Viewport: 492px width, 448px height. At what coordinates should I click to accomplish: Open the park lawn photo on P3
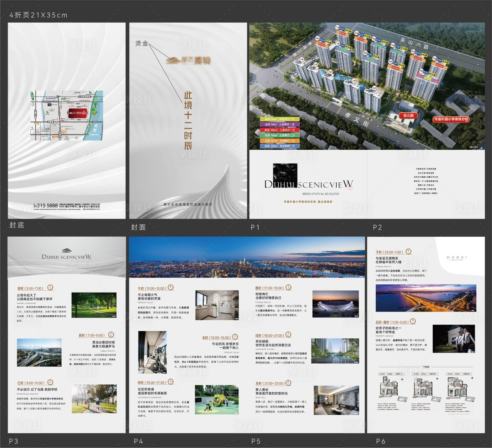94,305
